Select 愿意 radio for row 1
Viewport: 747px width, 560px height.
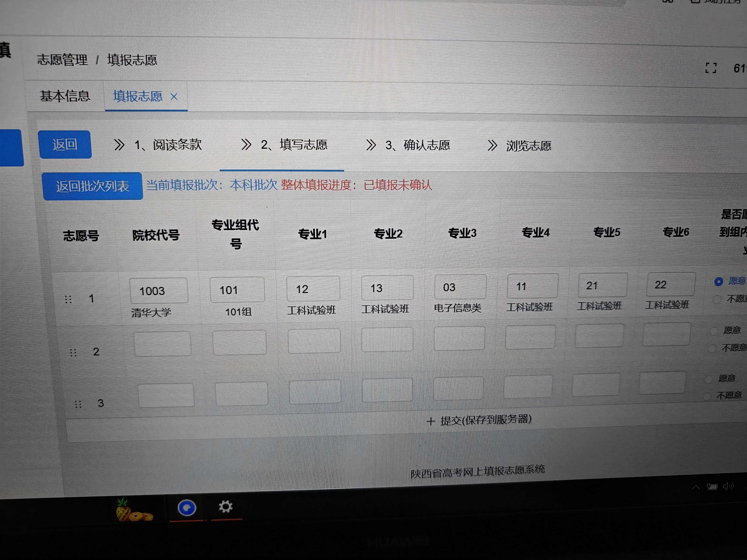(x=718, y=281)
